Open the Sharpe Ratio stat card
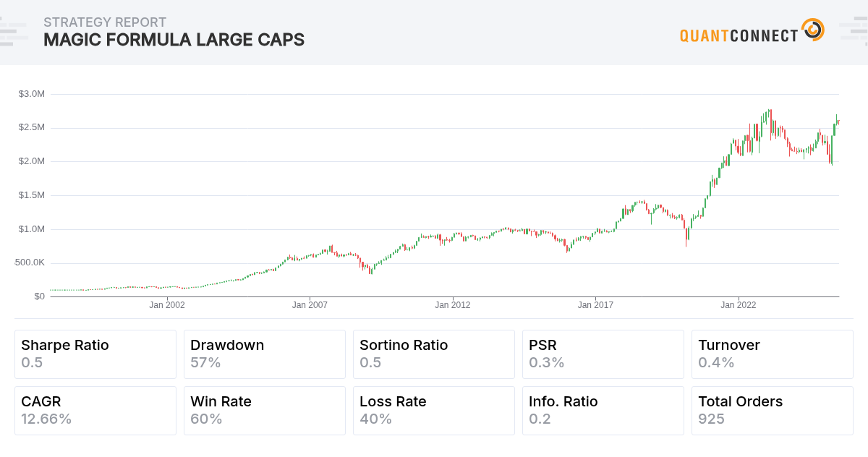 click(x=95, y=354)
